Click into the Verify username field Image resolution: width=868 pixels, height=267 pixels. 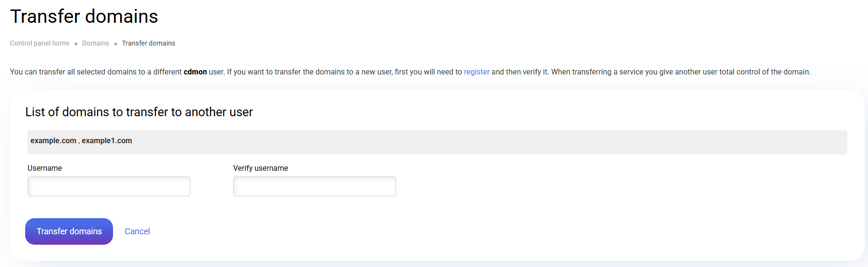pos(314,186)
